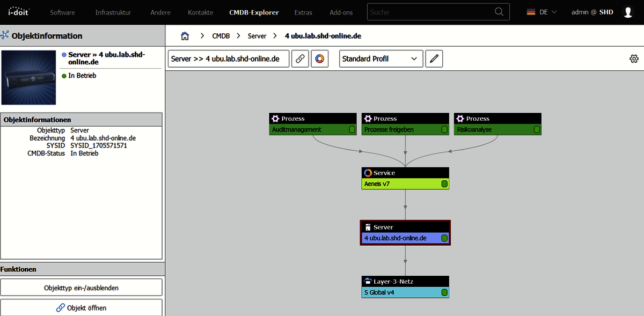
Task: Click the i-doit logo
Action: [19, 12]
